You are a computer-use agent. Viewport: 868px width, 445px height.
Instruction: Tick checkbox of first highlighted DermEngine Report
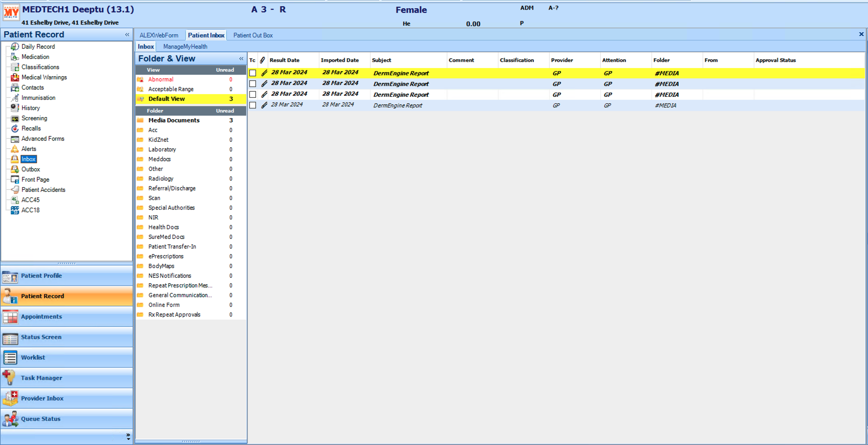[253, 73]
